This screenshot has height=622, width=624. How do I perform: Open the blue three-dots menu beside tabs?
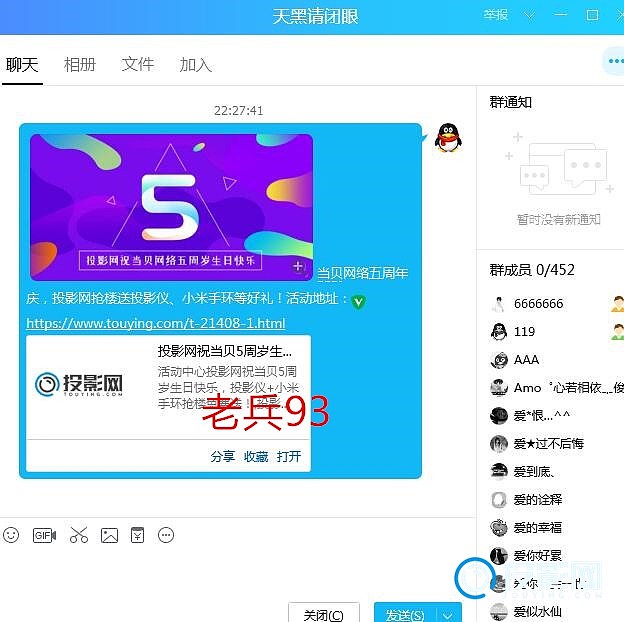click(x=613, y=62)
